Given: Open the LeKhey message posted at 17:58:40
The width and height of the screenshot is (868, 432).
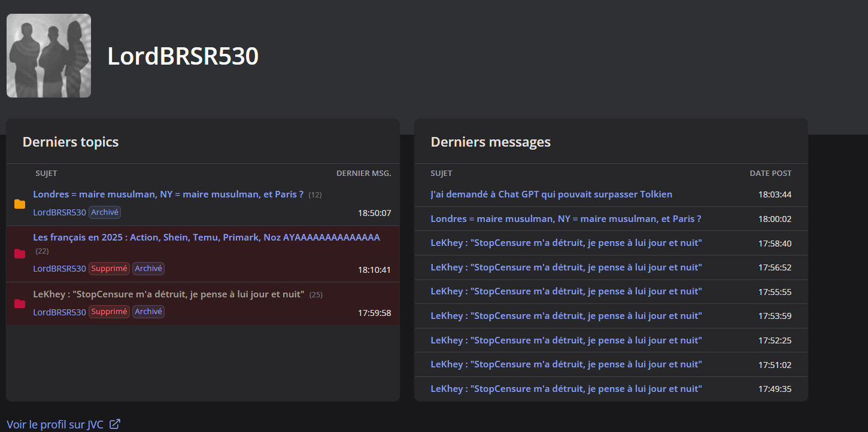Looking at the screenshot, I should click(566, 243).
